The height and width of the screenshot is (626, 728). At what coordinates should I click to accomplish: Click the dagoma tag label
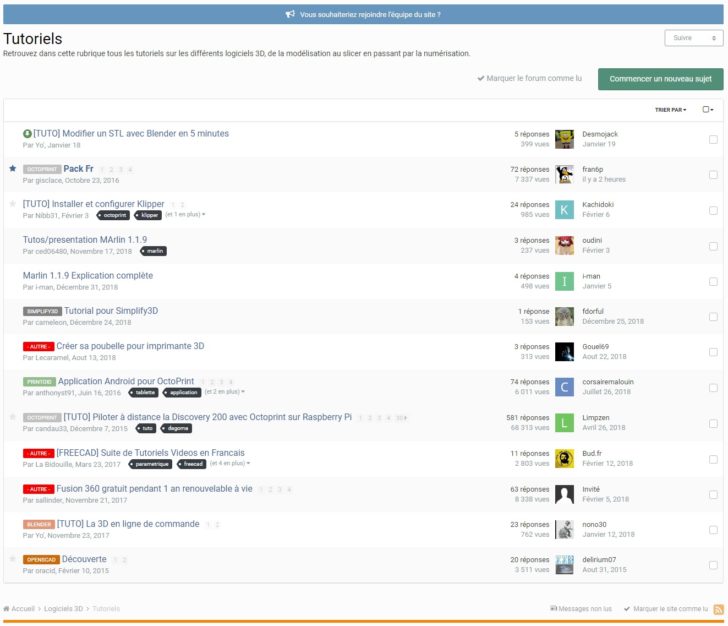pyautogui.click(x=176, y=428)
